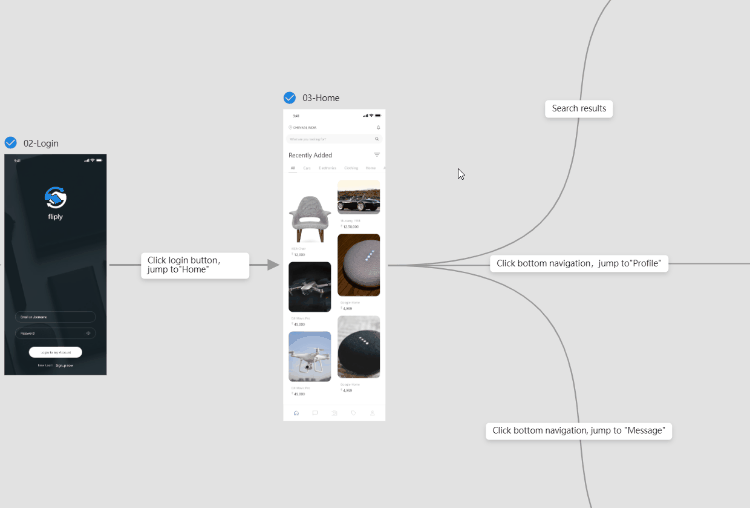Select the "All" category tab
This screenshot has width=750, height=508.
coord(293,168)
